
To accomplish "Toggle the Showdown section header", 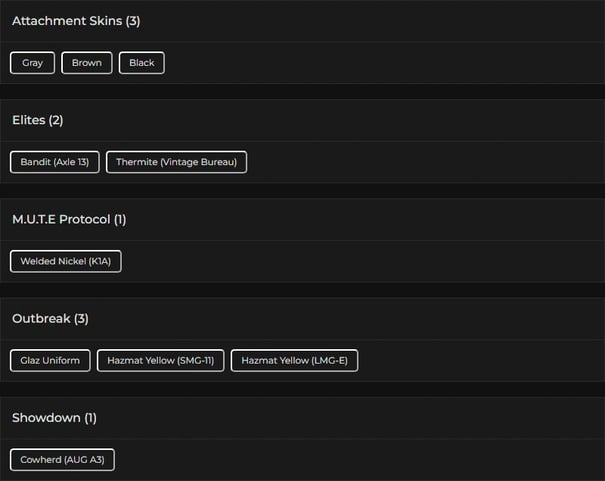I will click(x=46, y=417).
